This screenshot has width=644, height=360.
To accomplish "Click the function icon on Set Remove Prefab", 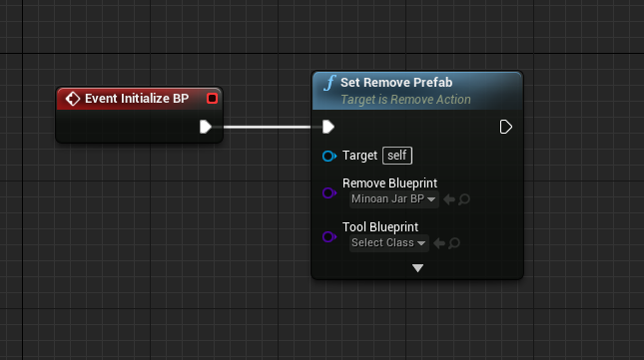I will click(x=329, y=83).
